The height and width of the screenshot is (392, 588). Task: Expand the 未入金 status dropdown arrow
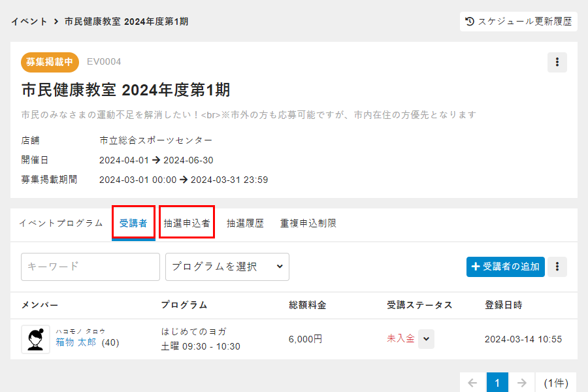[x=426, y=339]
